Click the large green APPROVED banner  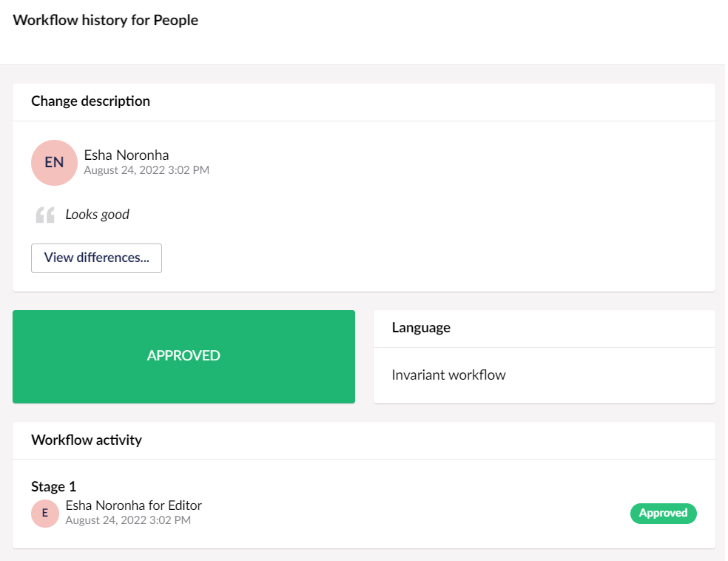[x=183, y=356]
